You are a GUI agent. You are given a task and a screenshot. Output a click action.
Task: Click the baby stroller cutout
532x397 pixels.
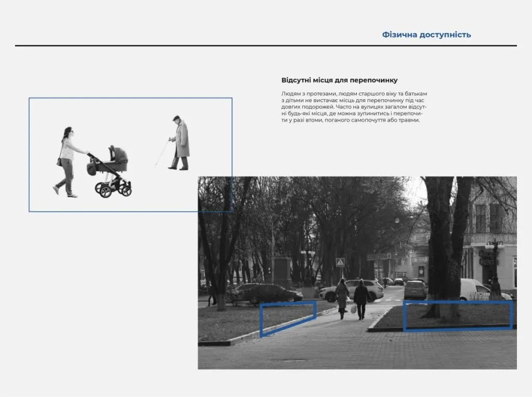click(x=112, y=171)
